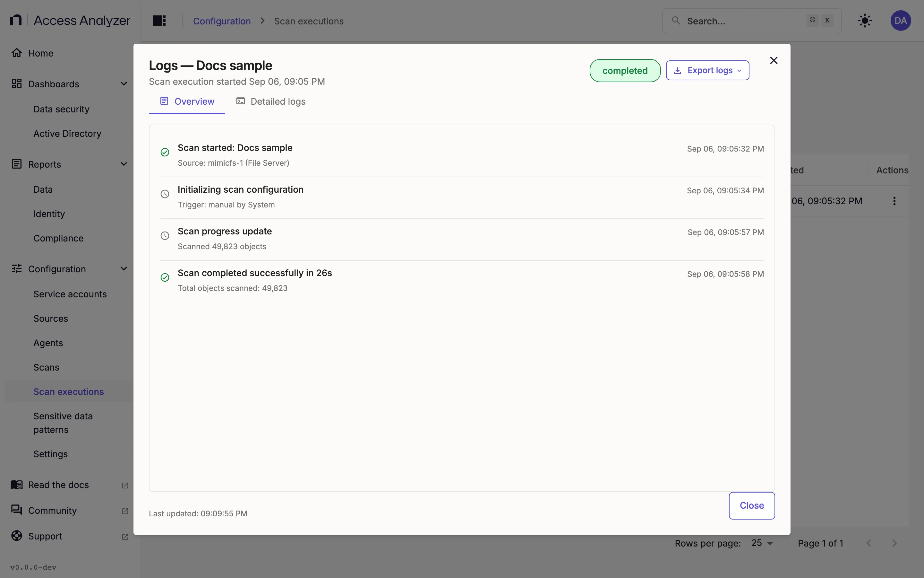Click the completed status badge
The width and height of the screenshot is (924, 578).
625,71
